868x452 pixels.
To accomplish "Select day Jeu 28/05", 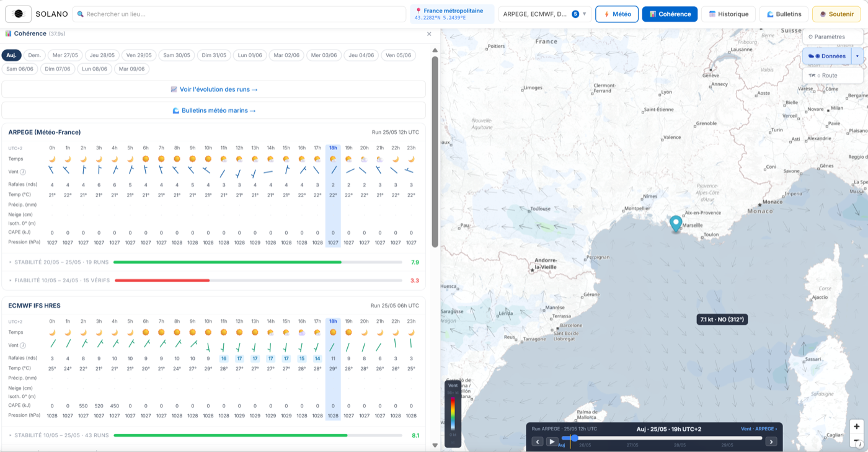I will [x=102, y=55].
